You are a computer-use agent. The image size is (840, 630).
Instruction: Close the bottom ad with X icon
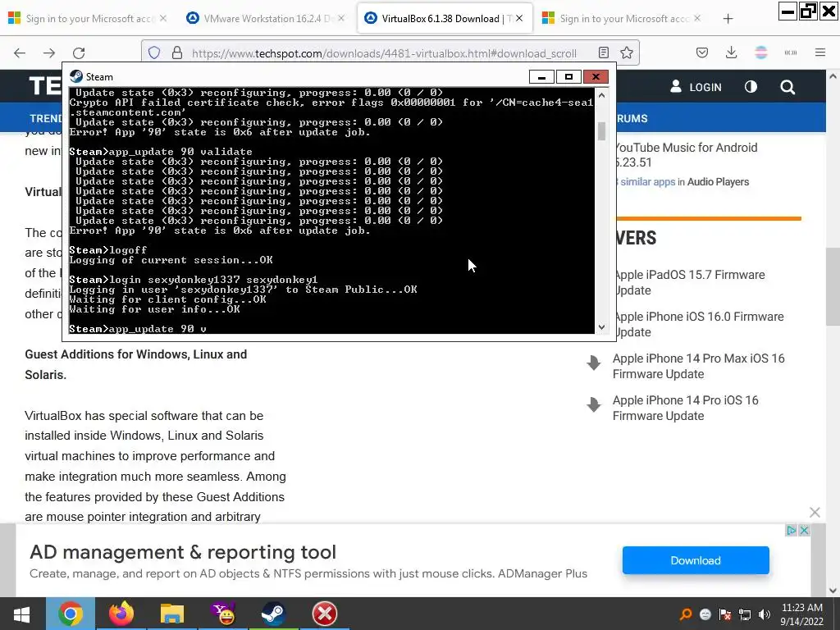(804, 531)
